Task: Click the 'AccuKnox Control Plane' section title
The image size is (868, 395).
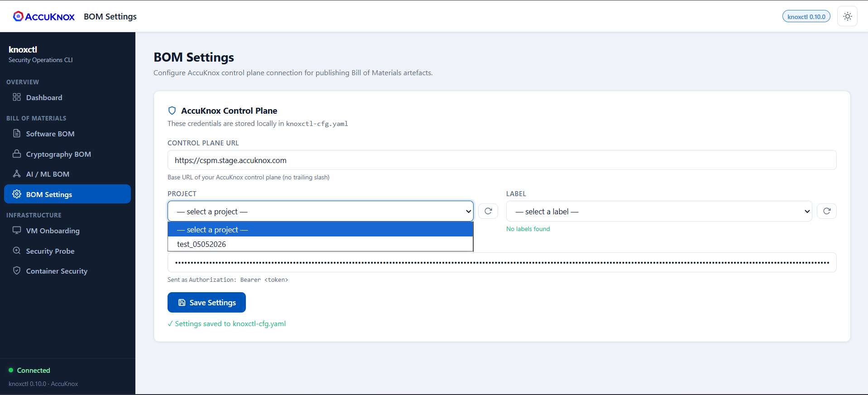Action: (229, 111)
